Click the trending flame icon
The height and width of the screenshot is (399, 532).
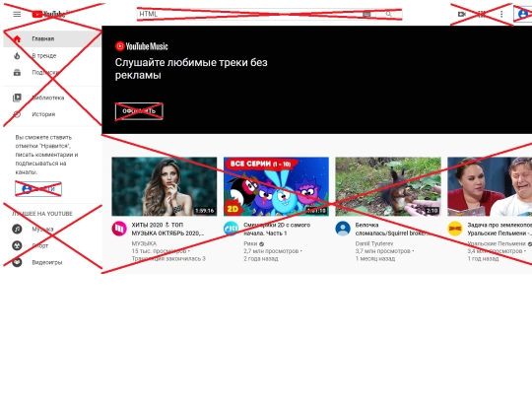[17, 55]
